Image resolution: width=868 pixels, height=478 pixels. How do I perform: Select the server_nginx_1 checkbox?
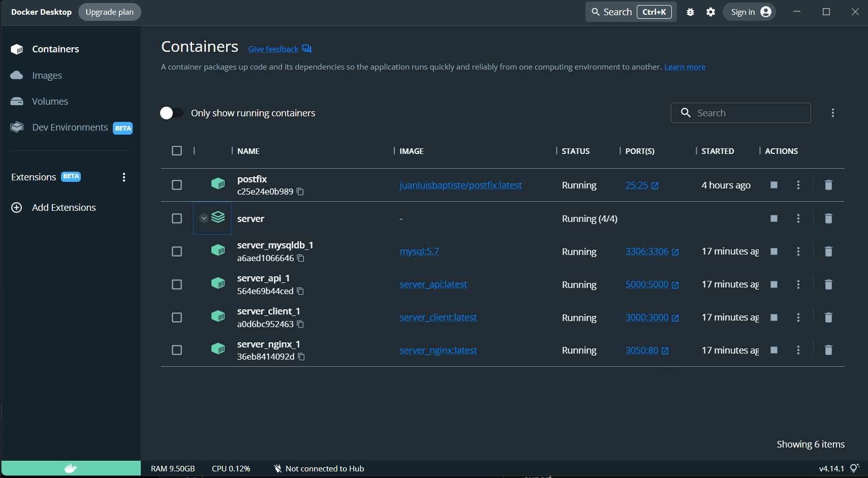coord(177,350)
